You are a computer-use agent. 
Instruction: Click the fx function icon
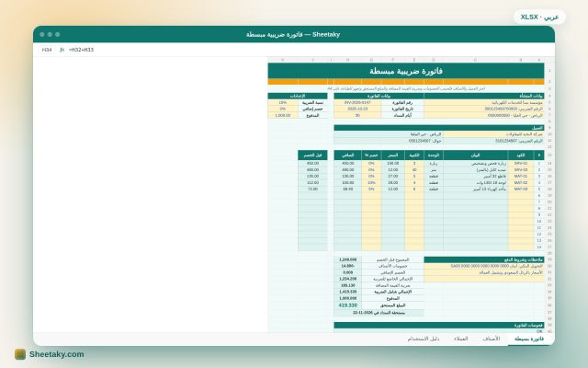[62, 50]
